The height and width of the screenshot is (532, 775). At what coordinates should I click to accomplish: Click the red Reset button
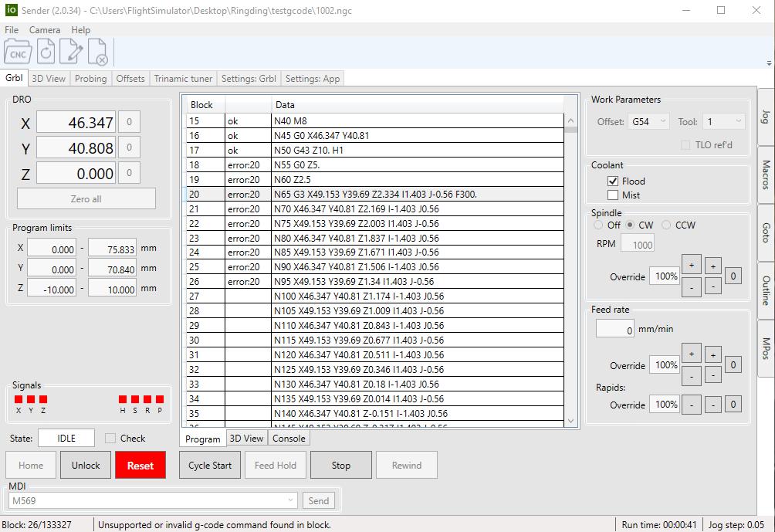(140, 466)
